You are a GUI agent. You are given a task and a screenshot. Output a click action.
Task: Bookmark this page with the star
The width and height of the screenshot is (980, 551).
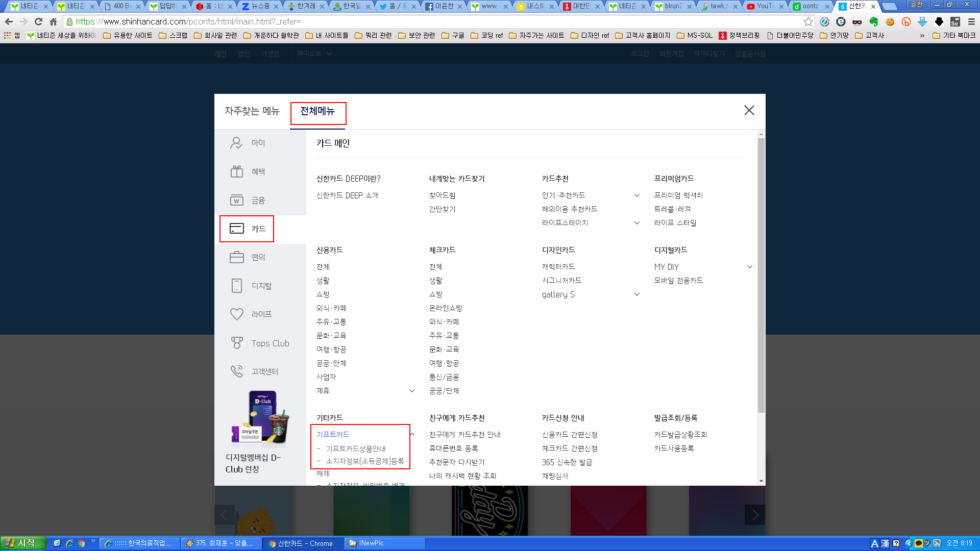pos(807,21)
